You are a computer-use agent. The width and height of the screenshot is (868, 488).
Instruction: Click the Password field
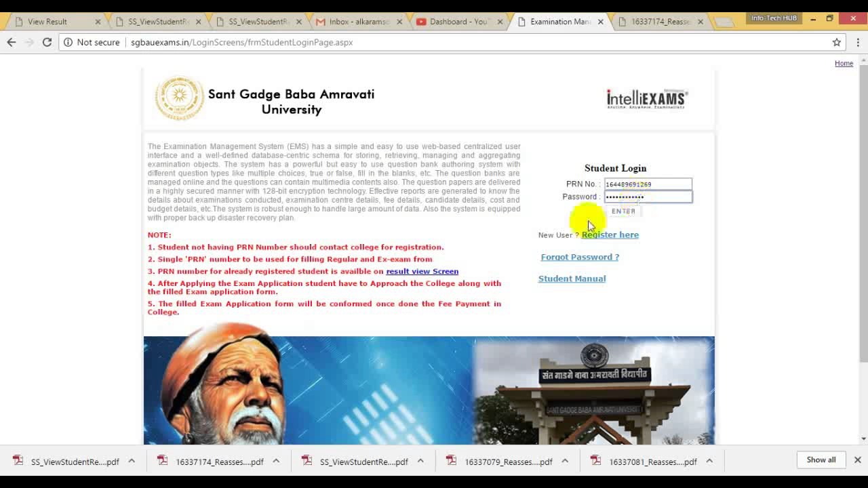[x=648, y=197]
